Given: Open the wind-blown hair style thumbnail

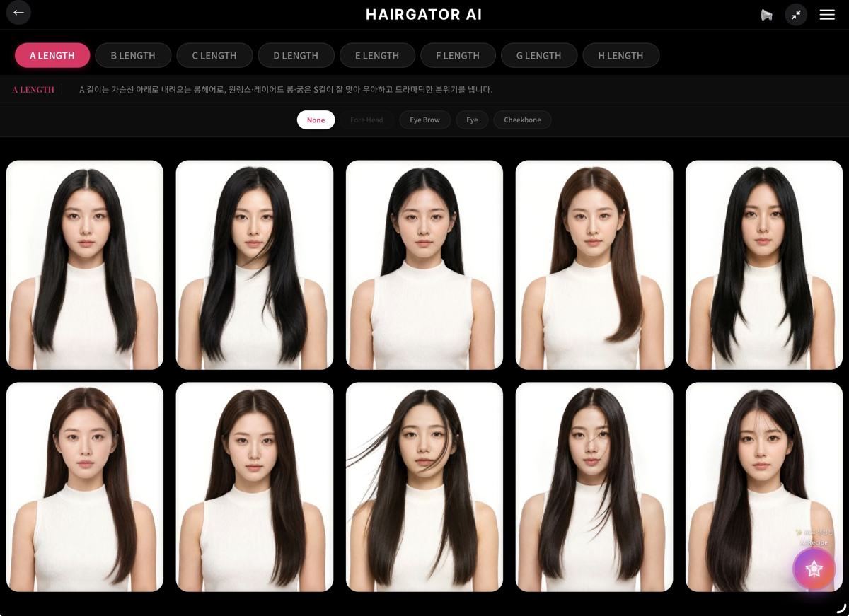Looking at the screenshot, I should (424, 487).
